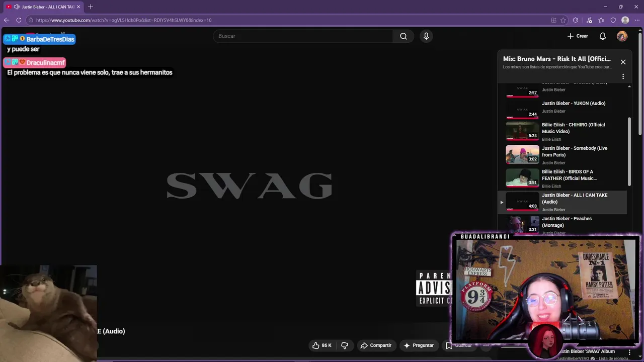Open the media control music icon
The image size is (644, 362).
click(x=589, y=20)
